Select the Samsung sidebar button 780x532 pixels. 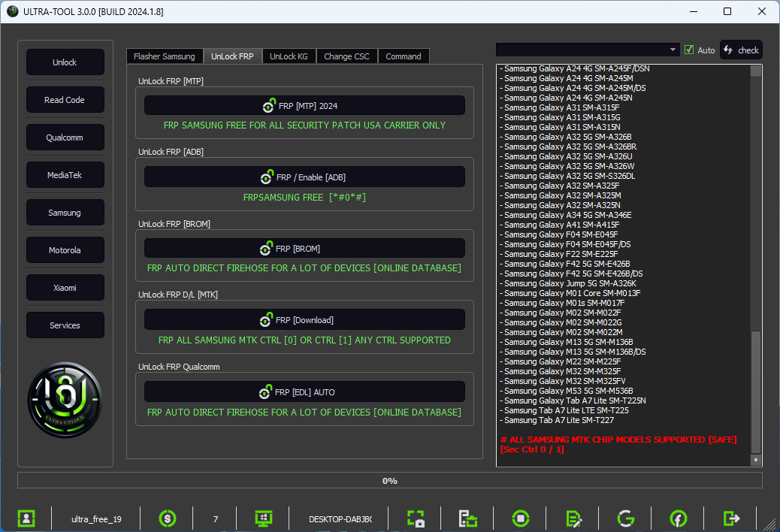65,213
